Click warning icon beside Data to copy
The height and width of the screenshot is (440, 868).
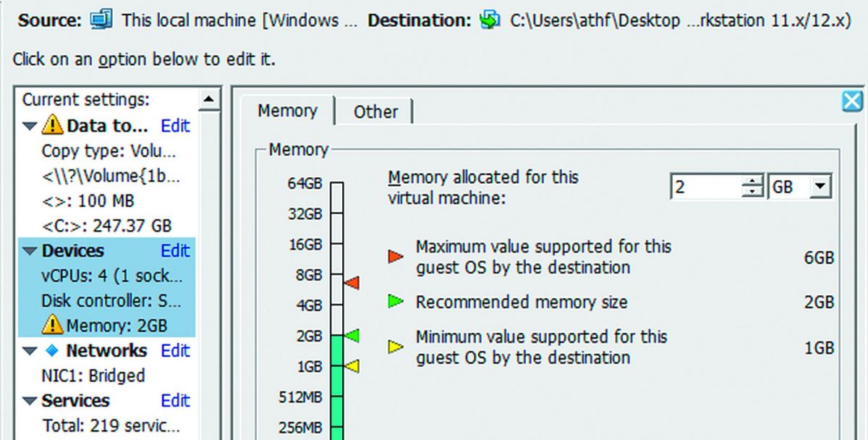pos(52,125)
